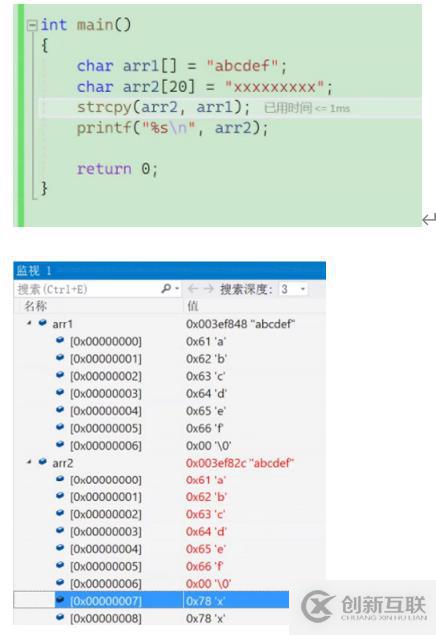Click the search magnifier icon in watch window
Image resolution: width=436 pixels, height=635 pixels.
point(166,289)
